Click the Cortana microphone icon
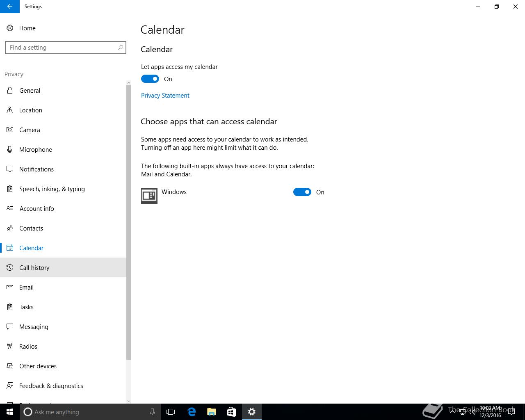The image size is (525, 420). (152, 412)
